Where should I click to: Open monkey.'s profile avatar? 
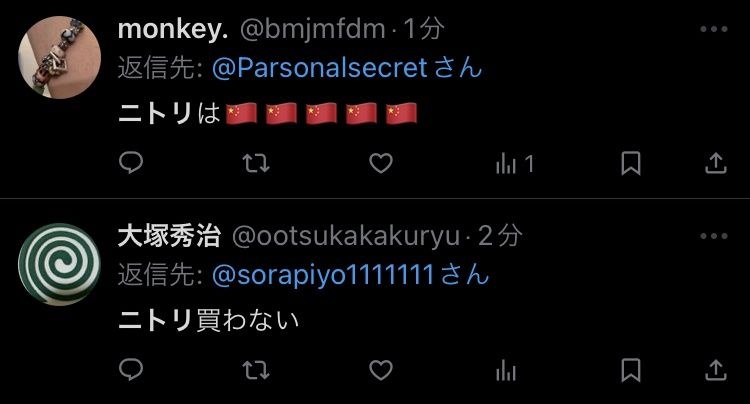59,57
